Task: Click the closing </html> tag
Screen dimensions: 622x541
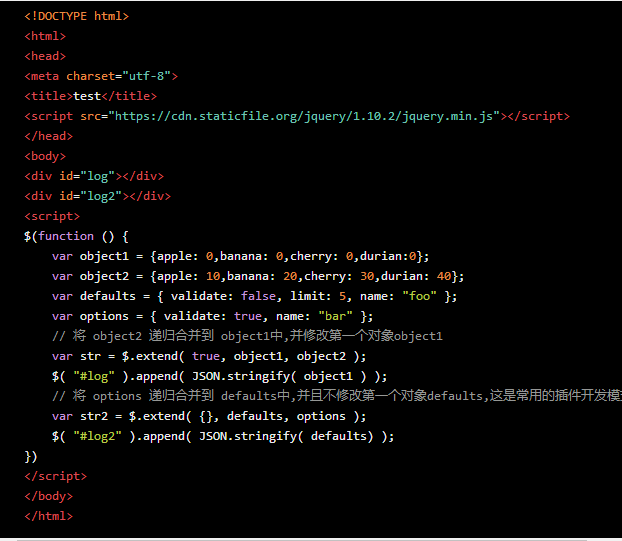Action: [48, 516]
